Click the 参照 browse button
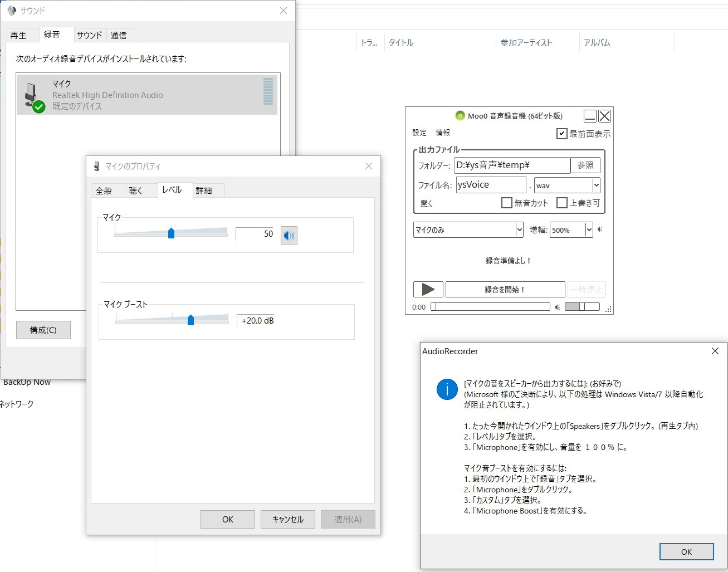This screenshot has width=728, height=572. pyautogui.click(x=585, y=165)
